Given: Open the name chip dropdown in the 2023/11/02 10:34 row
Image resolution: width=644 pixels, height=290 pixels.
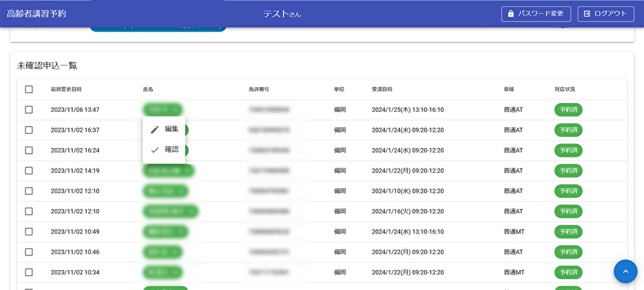Looking at the screenshot, I should [163, 272].
